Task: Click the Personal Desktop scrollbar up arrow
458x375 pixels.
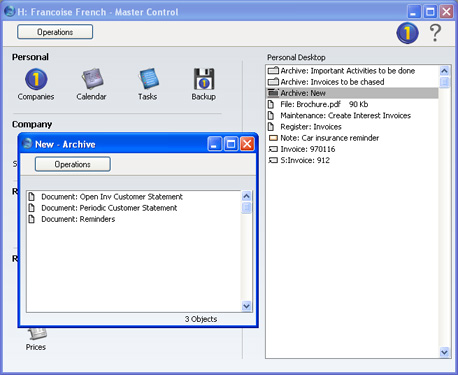Action: pyautogui.click(x=444, y=71)
